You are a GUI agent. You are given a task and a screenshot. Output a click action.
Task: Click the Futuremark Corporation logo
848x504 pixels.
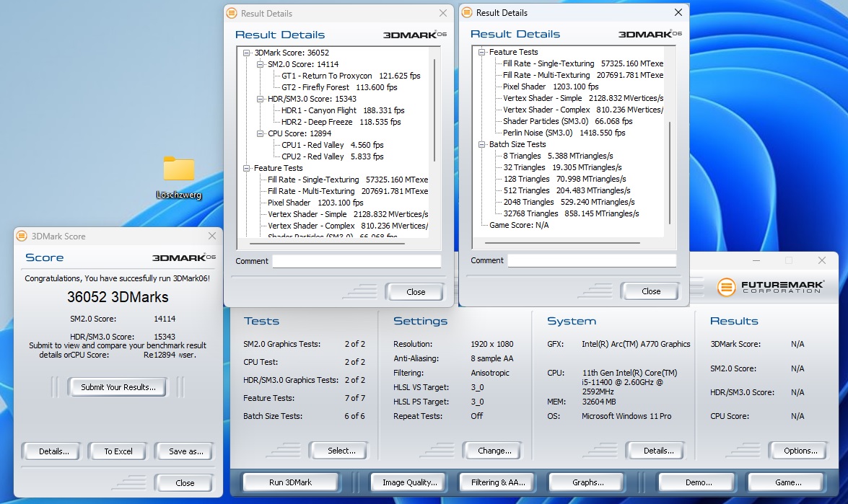[x=770, y=287]
